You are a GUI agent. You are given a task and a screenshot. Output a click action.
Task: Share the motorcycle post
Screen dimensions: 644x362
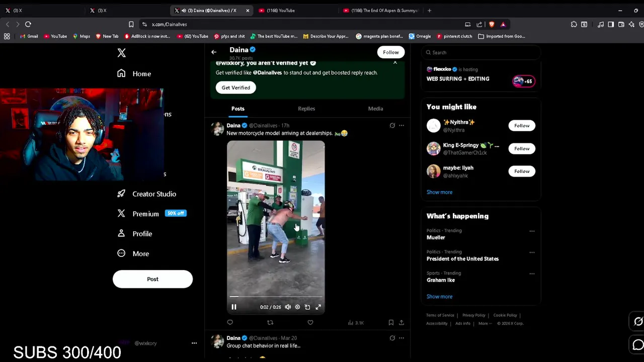(401, 322)
